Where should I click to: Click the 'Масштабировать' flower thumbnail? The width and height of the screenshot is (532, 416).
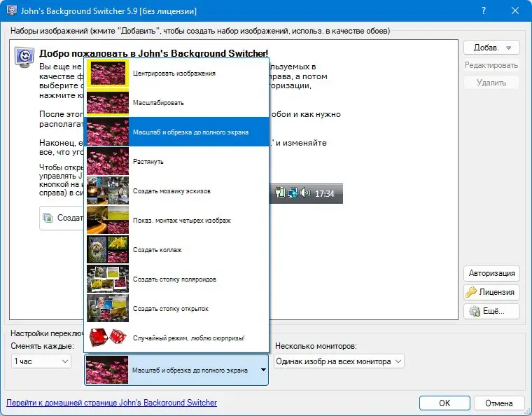click(x=108, y=103)
